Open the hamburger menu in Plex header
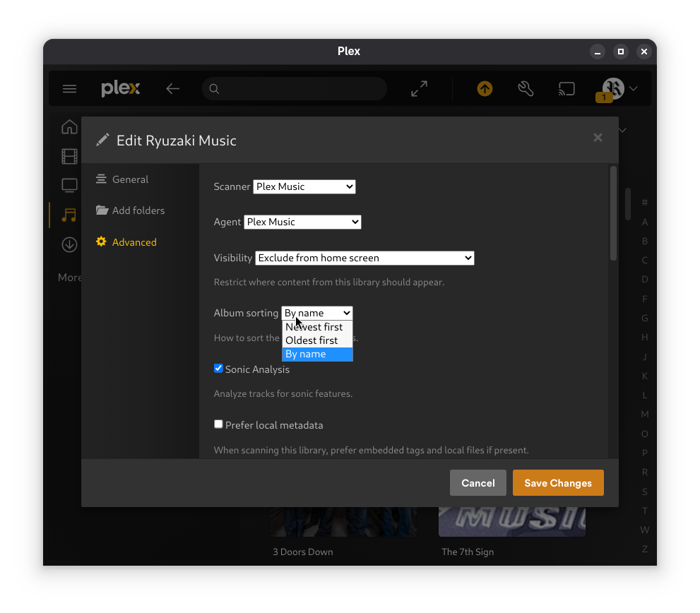700x613 pixels. click(x=69, y=88)
